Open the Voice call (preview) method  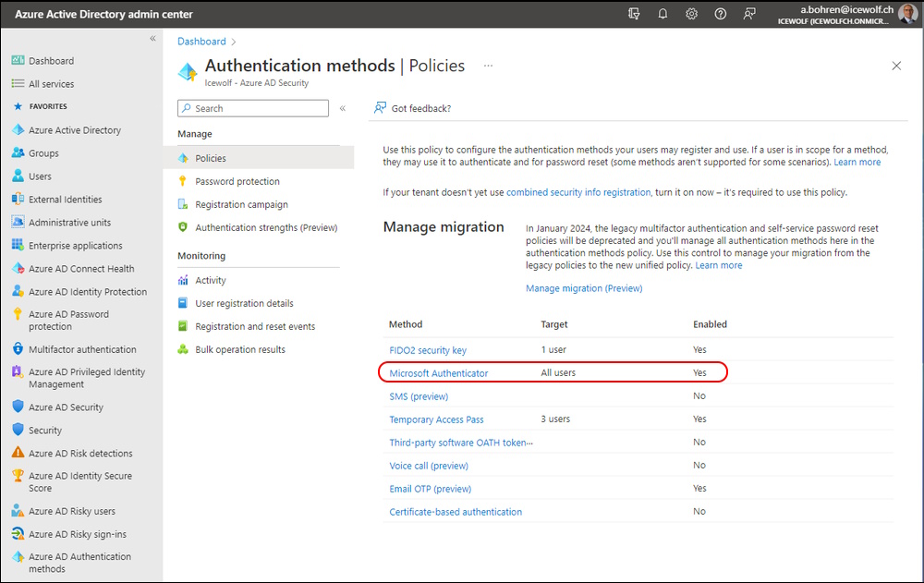click(429, 466)
